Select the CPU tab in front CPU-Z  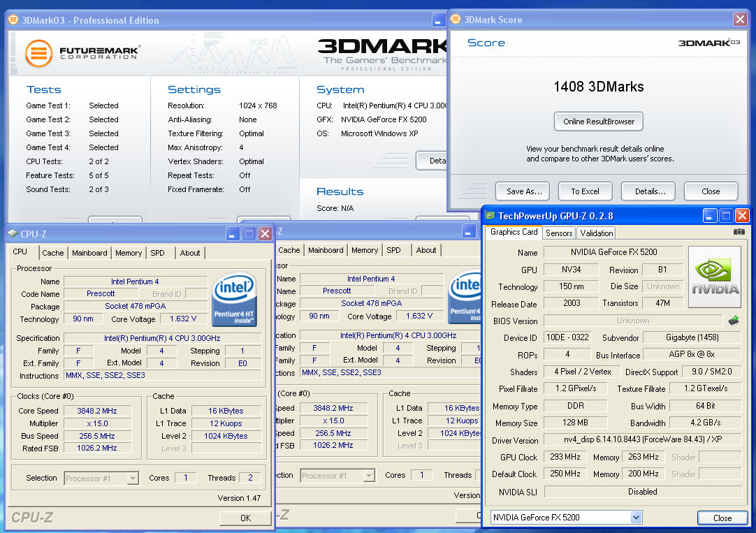(x=20, y=251)
